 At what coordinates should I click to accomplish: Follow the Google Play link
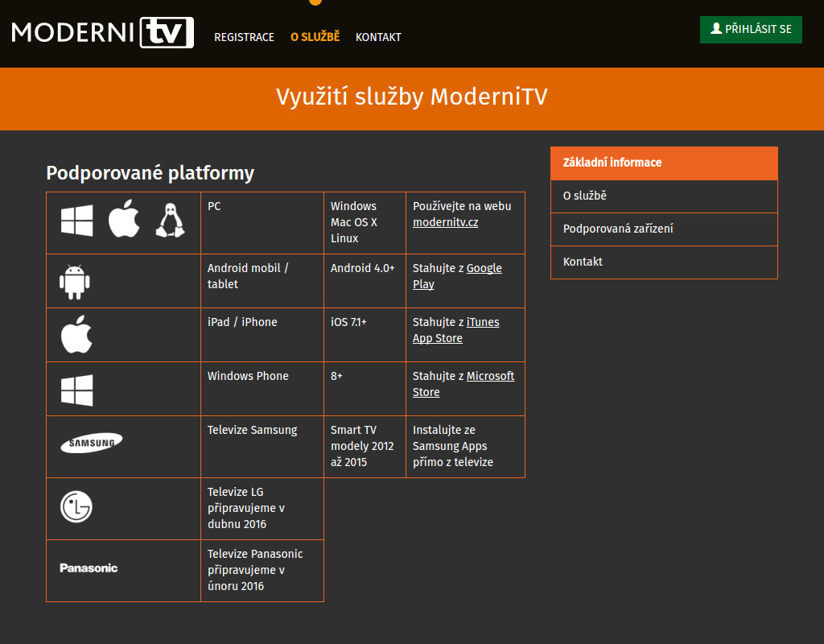pyautogui.click(x=484, y=269)
